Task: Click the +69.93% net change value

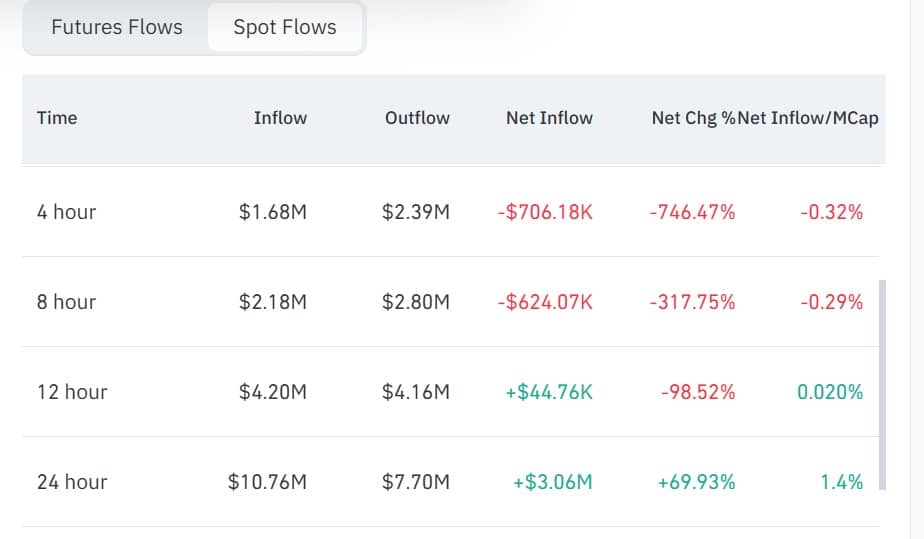Action: 697,482
